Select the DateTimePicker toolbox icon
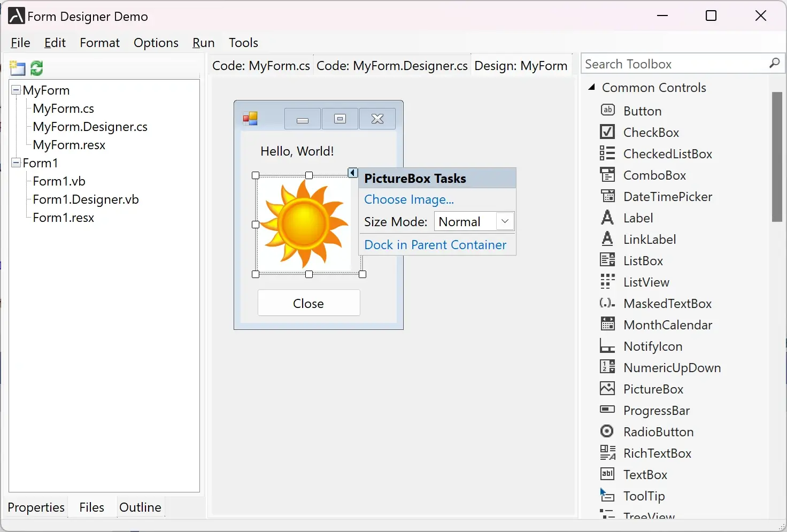787x532 pixels. tap(607, 196)
